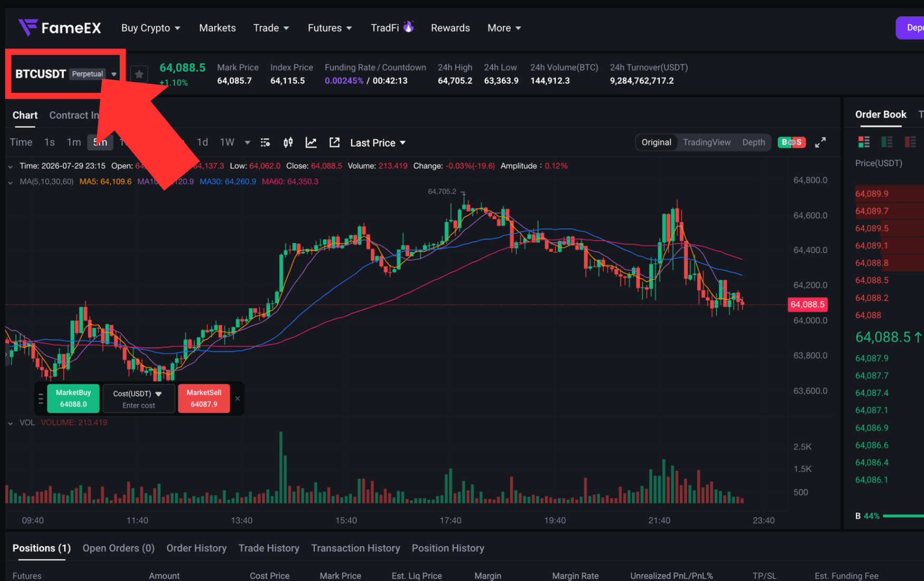Image resolution: width=924 pixels, height=581 pixels.
Task: Click the purple Deposit button
Action: pos(910,28)
